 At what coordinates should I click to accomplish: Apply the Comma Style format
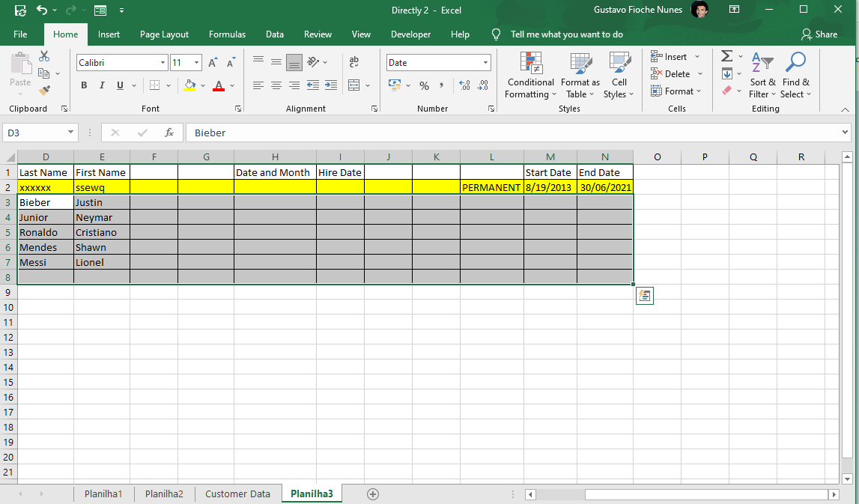tap(442, 85)
